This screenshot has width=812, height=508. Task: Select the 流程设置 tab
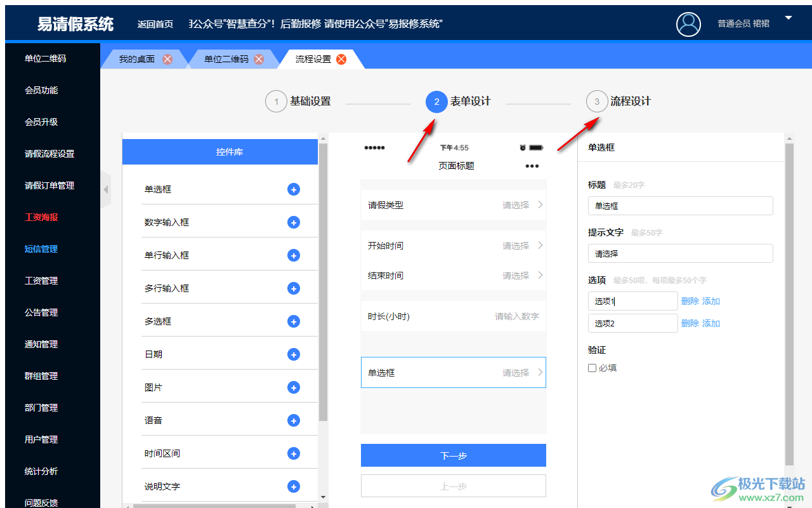(313, 59)
